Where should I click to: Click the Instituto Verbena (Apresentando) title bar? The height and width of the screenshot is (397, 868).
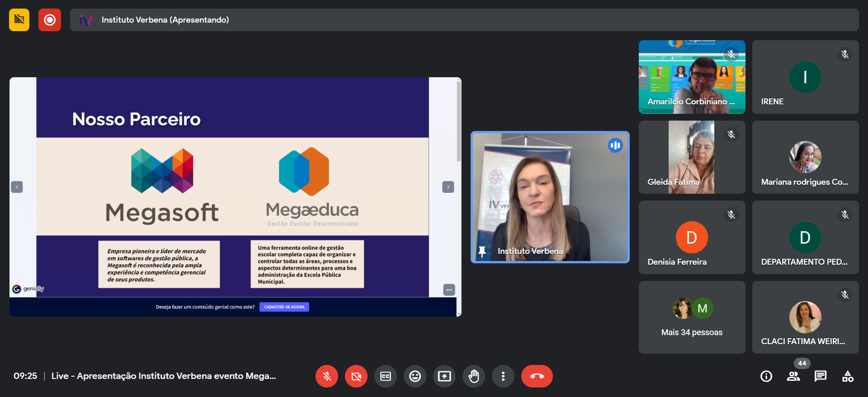464,20
